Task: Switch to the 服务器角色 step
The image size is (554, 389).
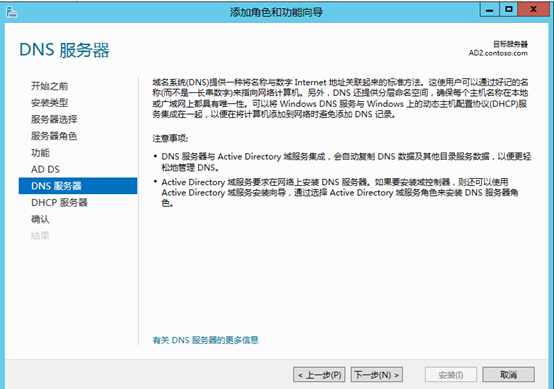Action: [x=54, y=136]
